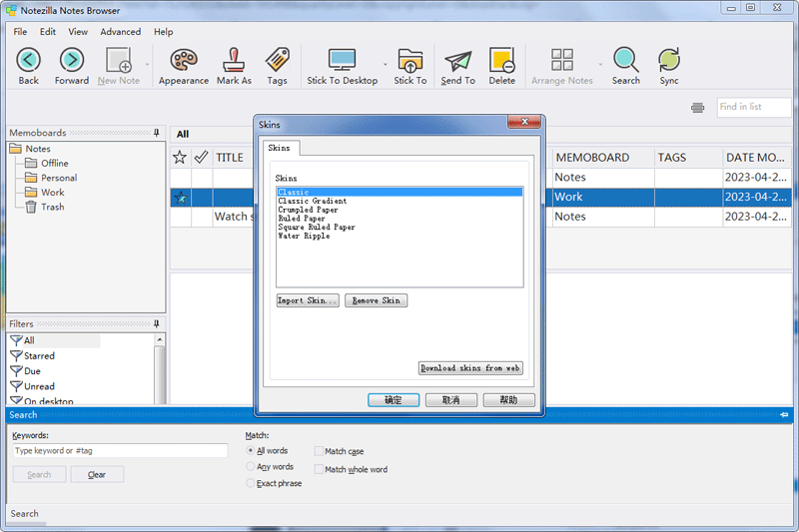The width and height of the screenshot is (799, 532).
Task: Select the Trash bin in Memoboards
Action: [31, 207]
